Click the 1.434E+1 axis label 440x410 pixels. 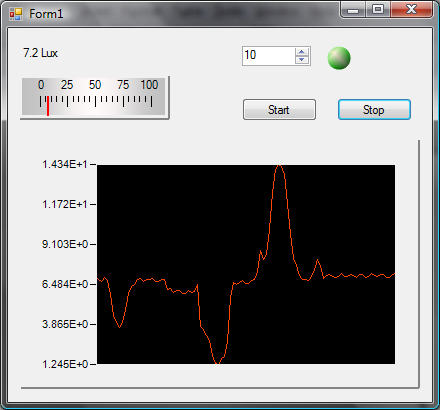click(65, 164)
